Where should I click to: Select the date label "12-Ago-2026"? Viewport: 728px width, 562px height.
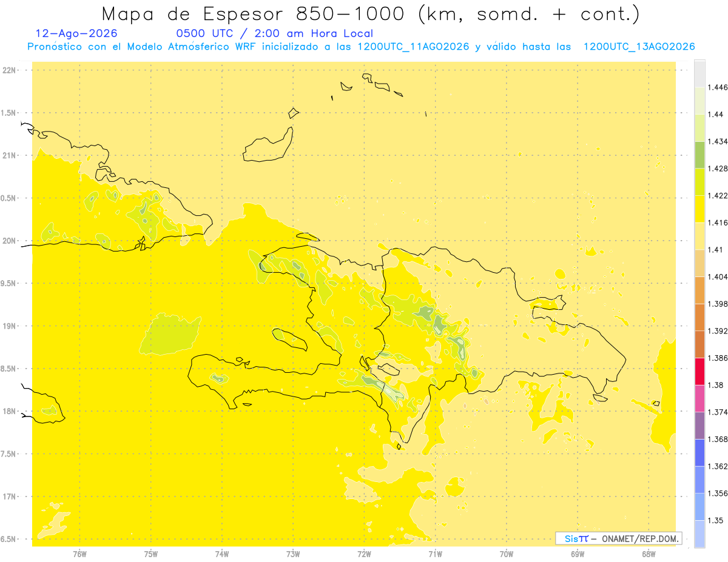tap(76, 34)
